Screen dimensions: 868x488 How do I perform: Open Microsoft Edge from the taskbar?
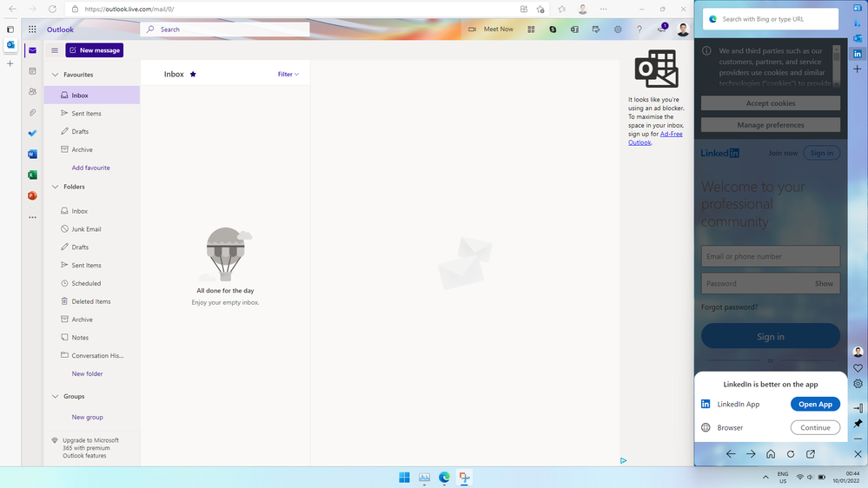click(444, 478)
